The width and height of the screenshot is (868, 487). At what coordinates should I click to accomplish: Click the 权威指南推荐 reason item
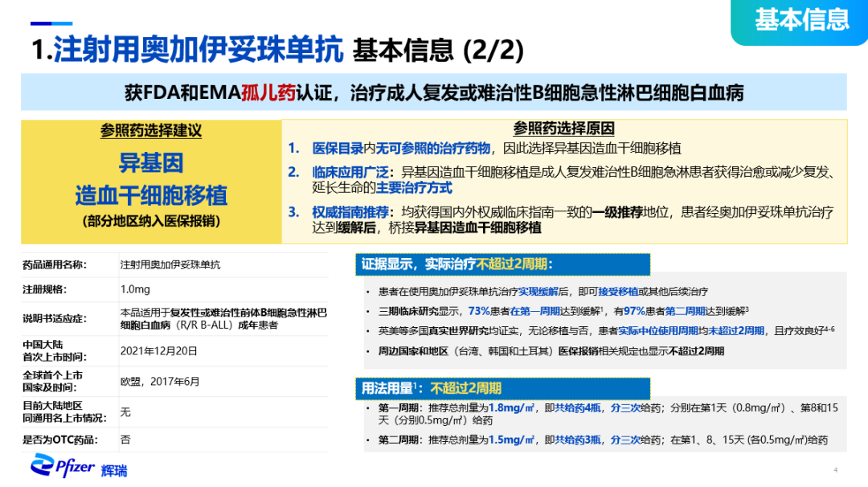coord(349,212)
